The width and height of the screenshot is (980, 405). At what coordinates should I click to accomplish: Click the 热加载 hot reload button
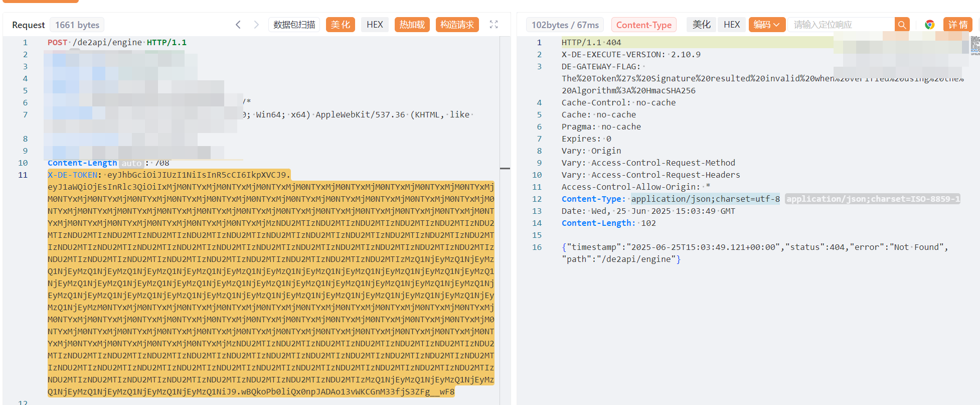tap(412, 25)
